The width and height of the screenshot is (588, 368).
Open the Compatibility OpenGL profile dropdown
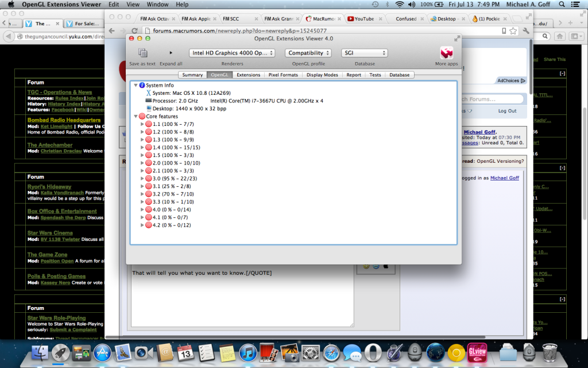pyautogui.click(x=308, y=53)
